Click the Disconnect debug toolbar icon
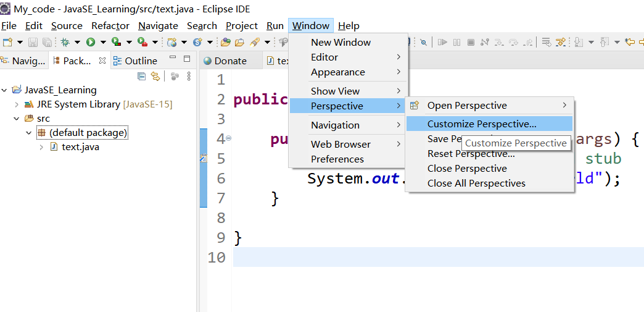The width and height of the screenshot is (644, 312). pos(485,42)
